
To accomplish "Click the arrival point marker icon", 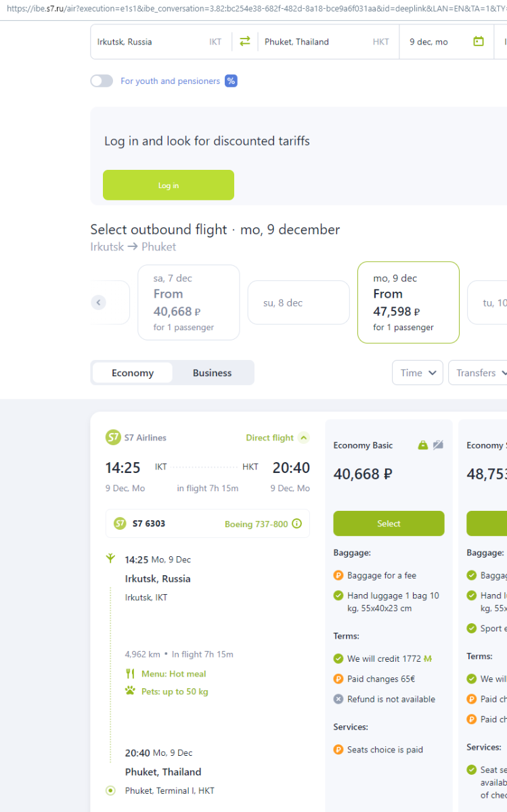I will 110,790.
